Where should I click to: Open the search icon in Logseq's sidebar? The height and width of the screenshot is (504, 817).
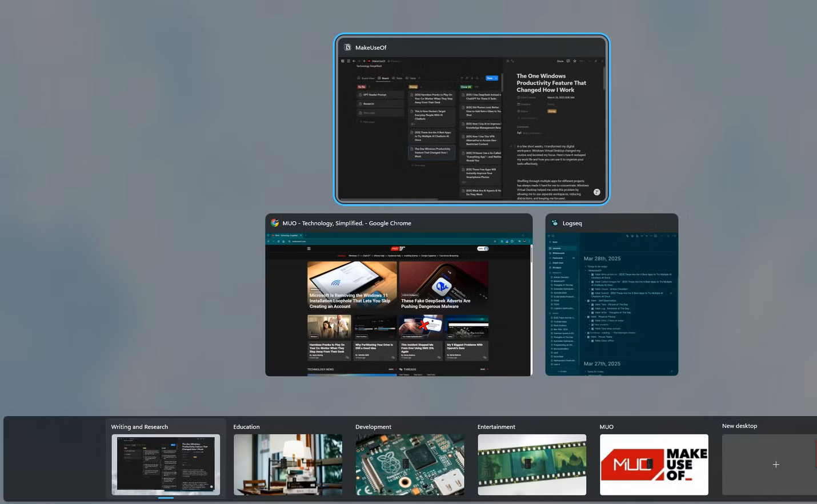(x=553, y=236)
